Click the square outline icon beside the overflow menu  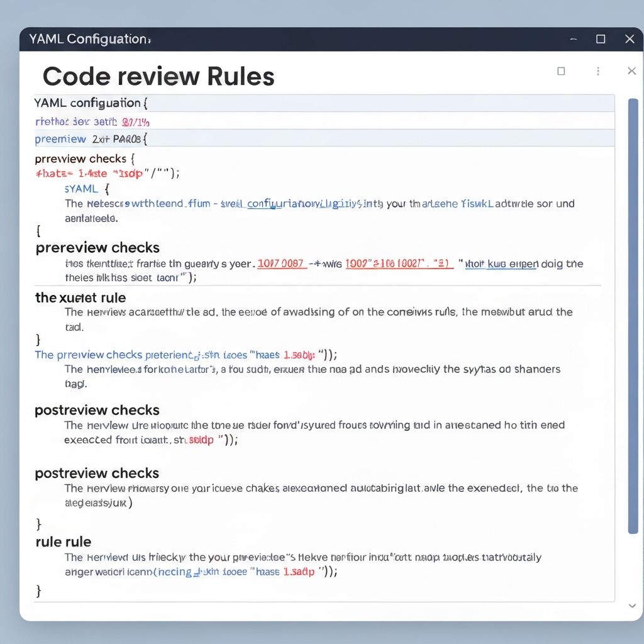pos(560,71)
